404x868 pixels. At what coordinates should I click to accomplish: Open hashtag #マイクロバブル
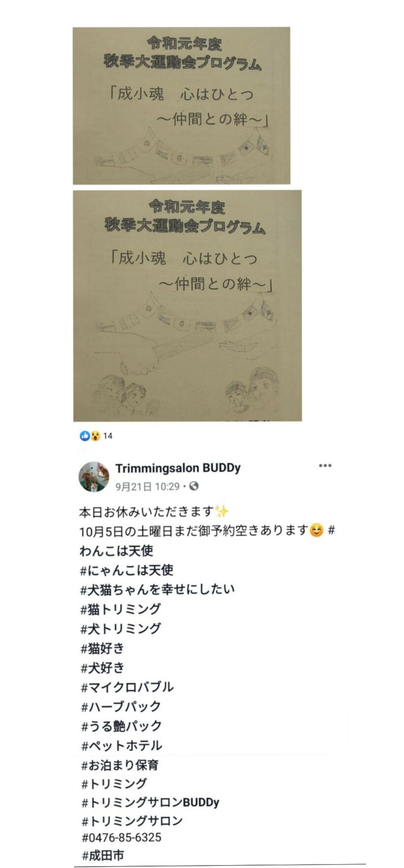(127, 687)
